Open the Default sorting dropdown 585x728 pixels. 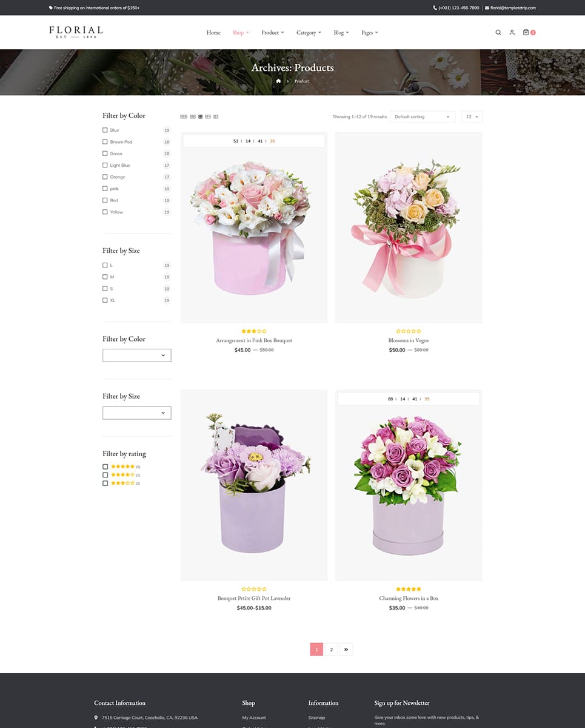[x=422, y=116]
